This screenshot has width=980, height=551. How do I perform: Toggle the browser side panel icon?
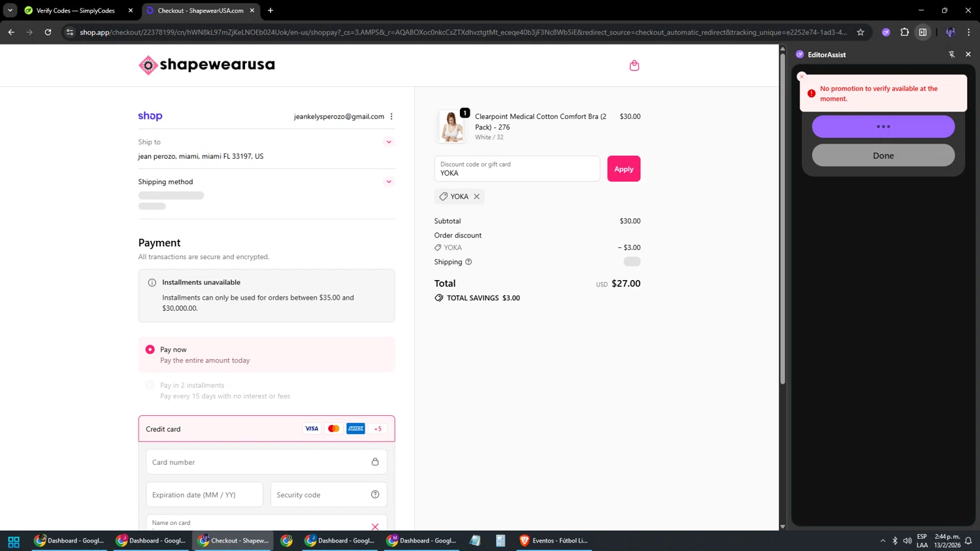click(923, 32)
